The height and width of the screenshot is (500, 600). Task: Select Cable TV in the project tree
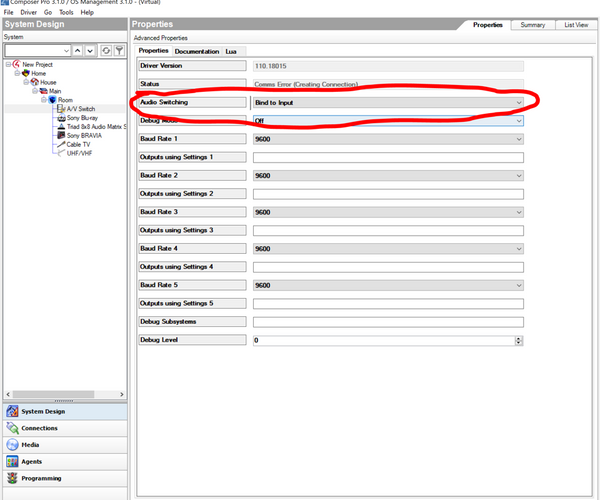(x=78, y=144)
